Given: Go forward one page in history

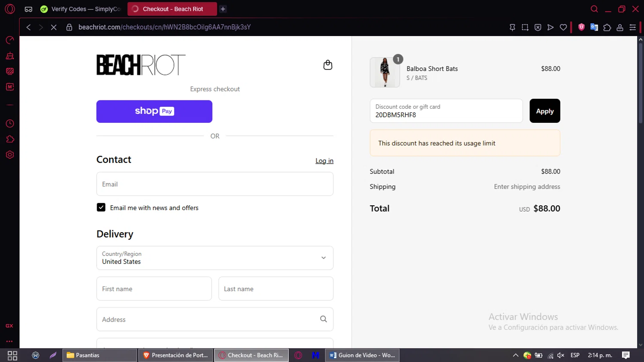Looking at the screenshot, I should tap(41, 27).
